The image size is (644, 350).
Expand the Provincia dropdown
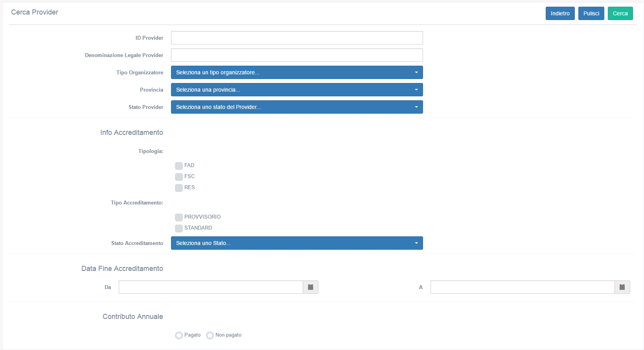297,90
